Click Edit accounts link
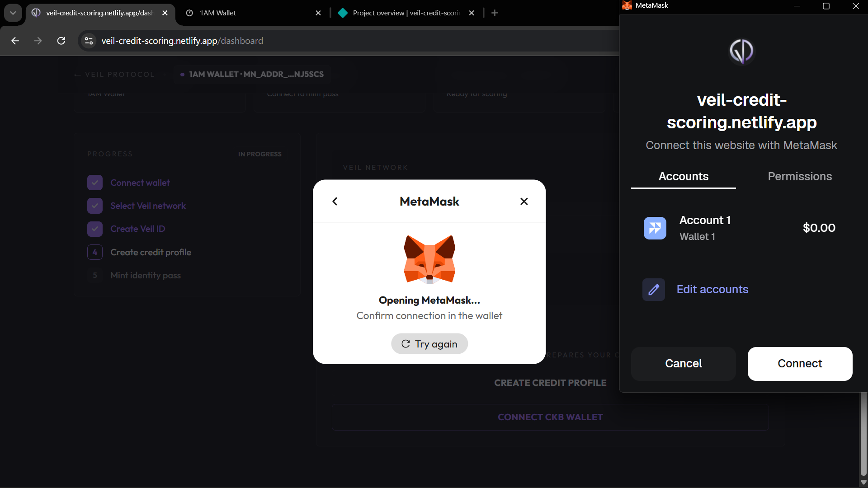Image resolution: width=868 pixels, height=488 pixels. point(712,289)
